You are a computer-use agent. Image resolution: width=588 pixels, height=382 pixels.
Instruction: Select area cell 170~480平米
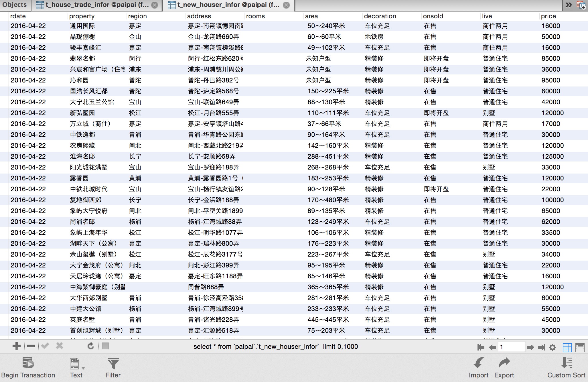click(x=328, y=200)
